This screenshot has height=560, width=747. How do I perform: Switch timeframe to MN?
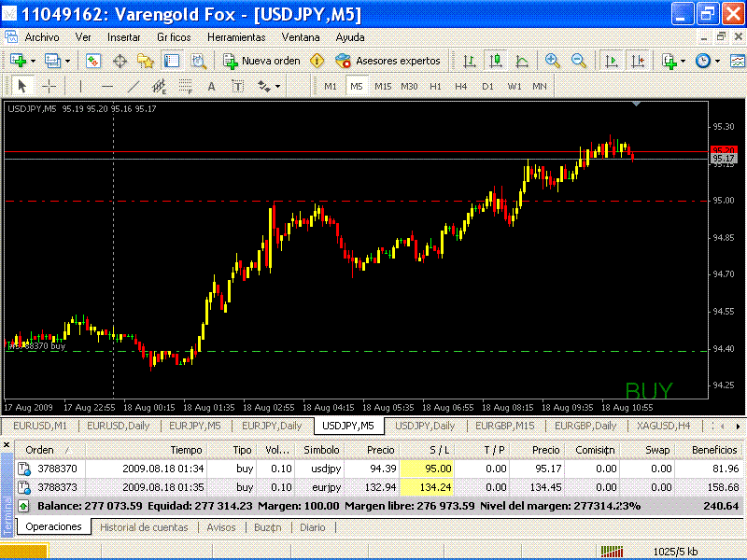tap(540, 86)
